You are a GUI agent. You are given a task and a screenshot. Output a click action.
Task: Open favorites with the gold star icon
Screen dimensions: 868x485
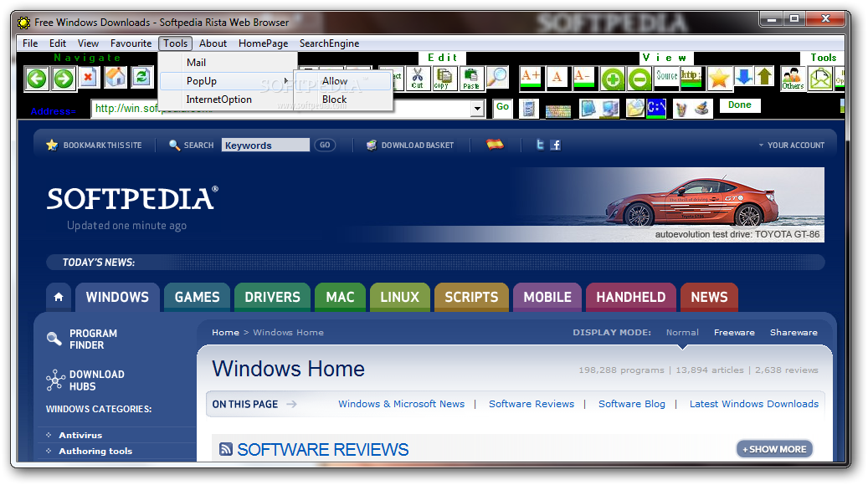click(x=718, y=78)
